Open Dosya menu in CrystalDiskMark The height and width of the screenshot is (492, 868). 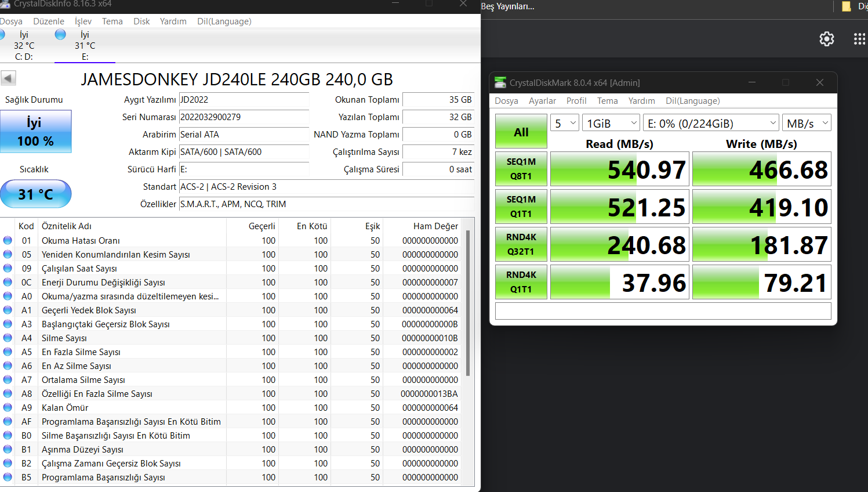pos(506,101)
